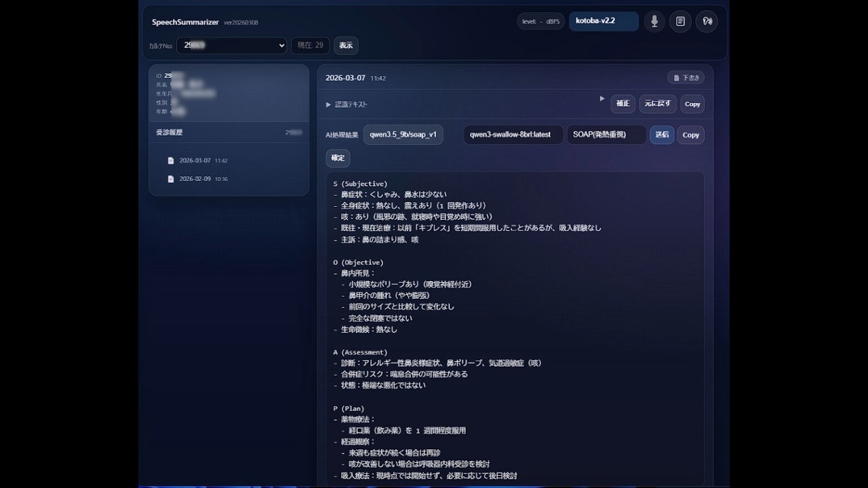Click the play triangle beside 補正
Viewport: 868px width, 488px height.
(601, 98)
